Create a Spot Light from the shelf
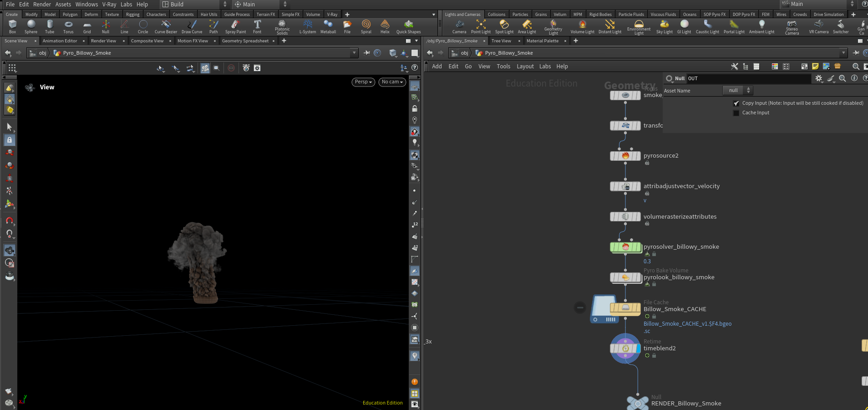The width and height of the screenshot is (868, 410). 504,26
